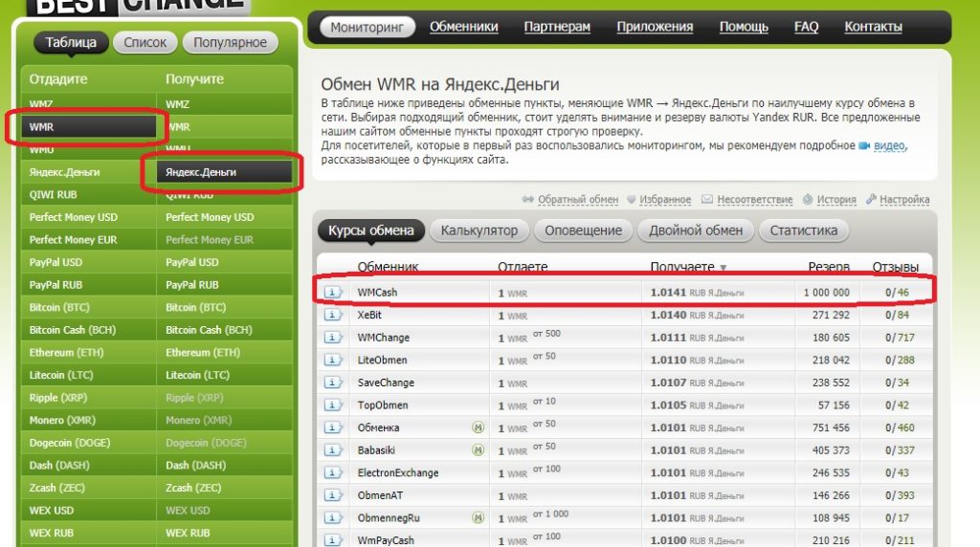This screenshot has width=980, height=547.
Task: Open the Двойной обмен tab
Action: [696, 230]
